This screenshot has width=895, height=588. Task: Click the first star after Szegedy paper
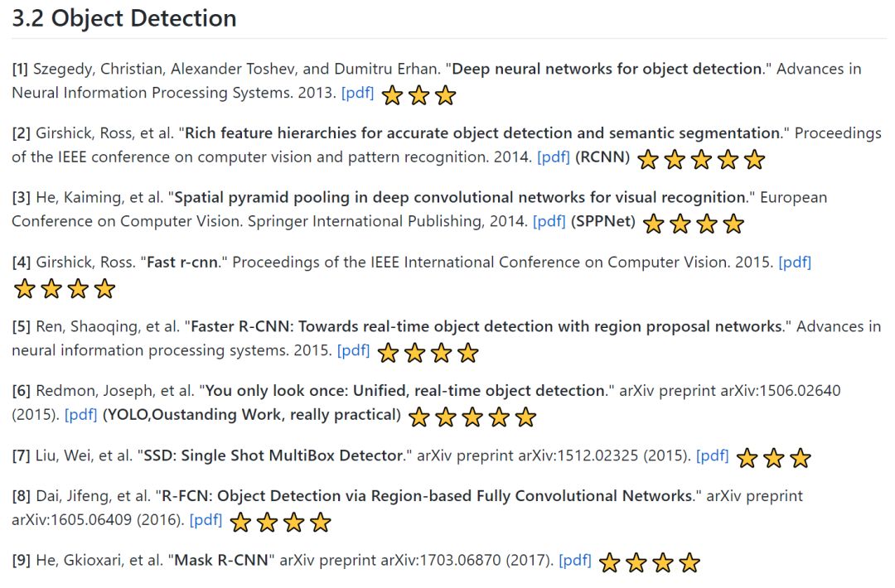392,95
